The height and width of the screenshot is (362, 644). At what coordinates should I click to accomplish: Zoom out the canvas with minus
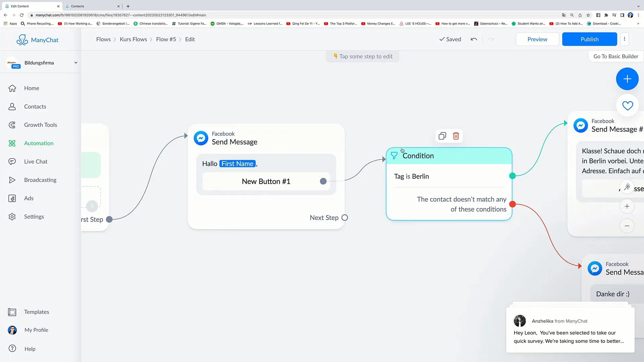627,226
